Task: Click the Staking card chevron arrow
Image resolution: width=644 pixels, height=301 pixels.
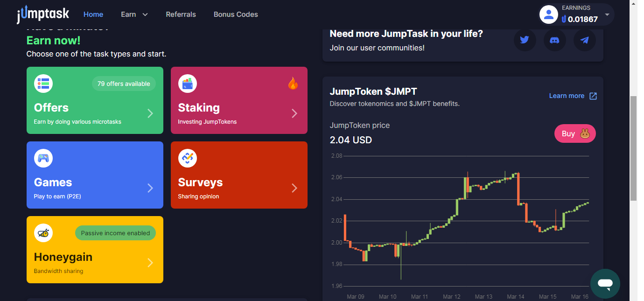Action: tap(294, 113)
